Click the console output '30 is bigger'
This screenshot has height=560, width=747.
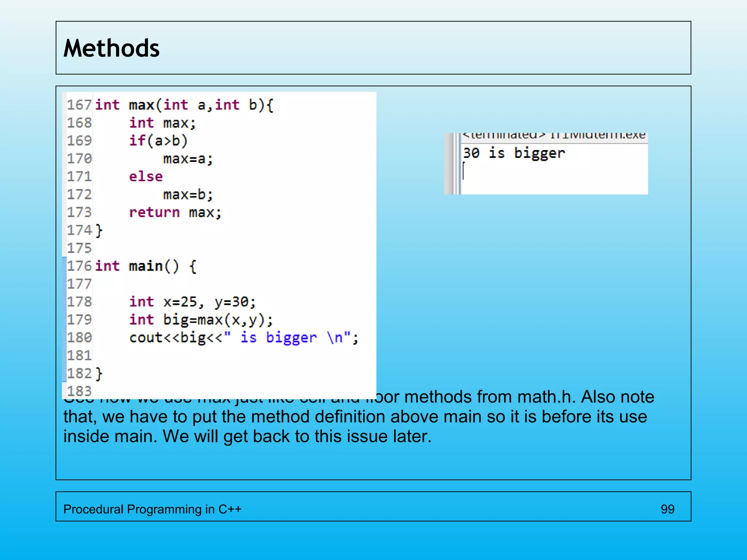(514, 153)
